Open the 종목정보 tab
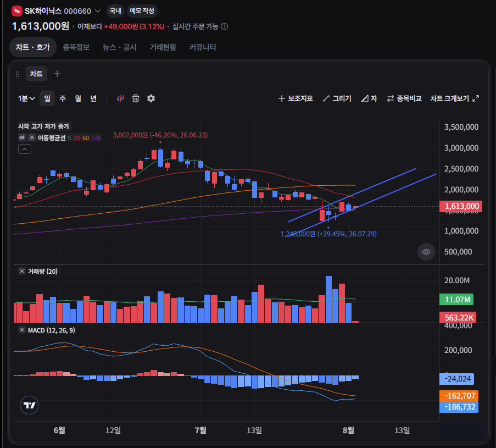 [x=76, y=47]
